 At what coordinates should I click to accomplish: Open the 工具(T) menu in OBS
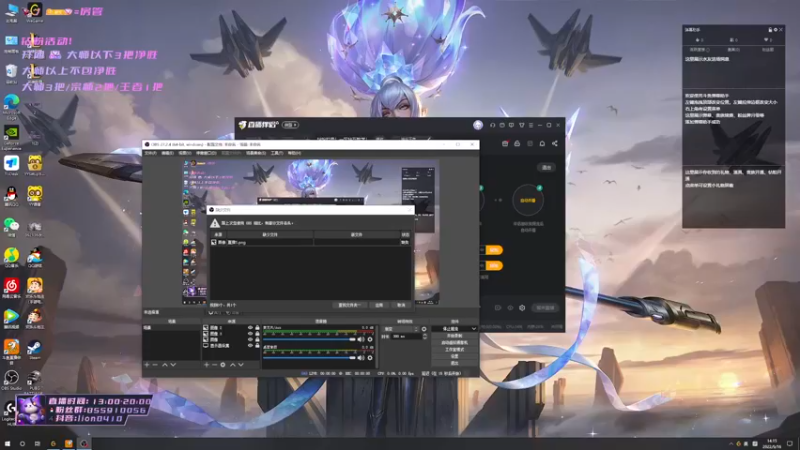[x=277, y=153]
